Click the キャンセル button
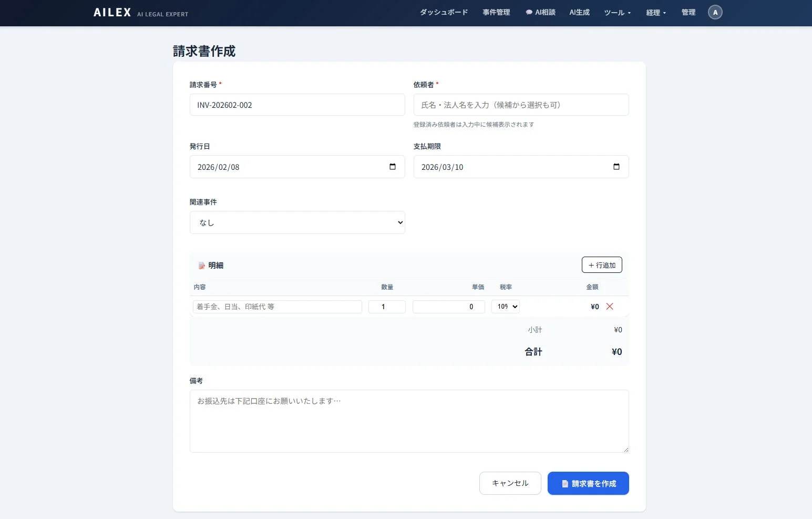812x519 pixels. (509, 483)
